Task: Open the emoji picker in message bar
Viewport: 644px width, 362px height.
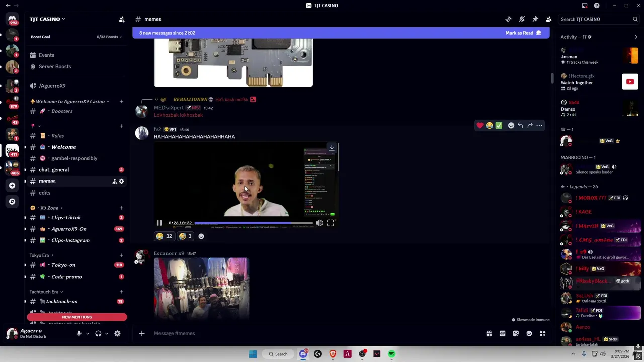Action: tap(529, 333)
